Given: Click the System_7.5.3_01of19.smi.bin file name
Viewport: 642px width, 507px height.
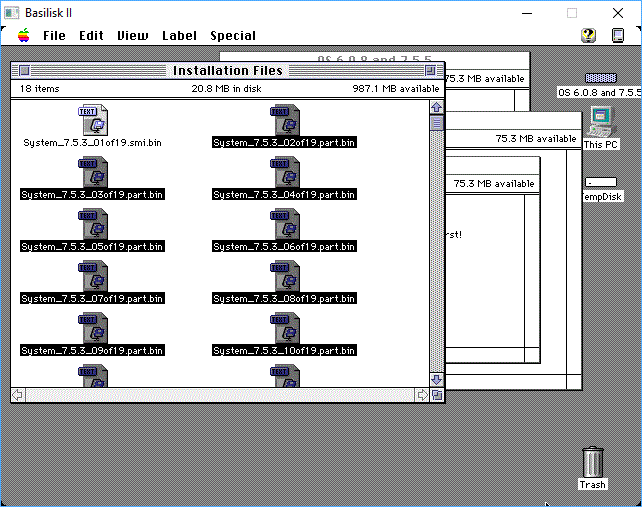Looking at the screenshot, I should tap(93, 143).
